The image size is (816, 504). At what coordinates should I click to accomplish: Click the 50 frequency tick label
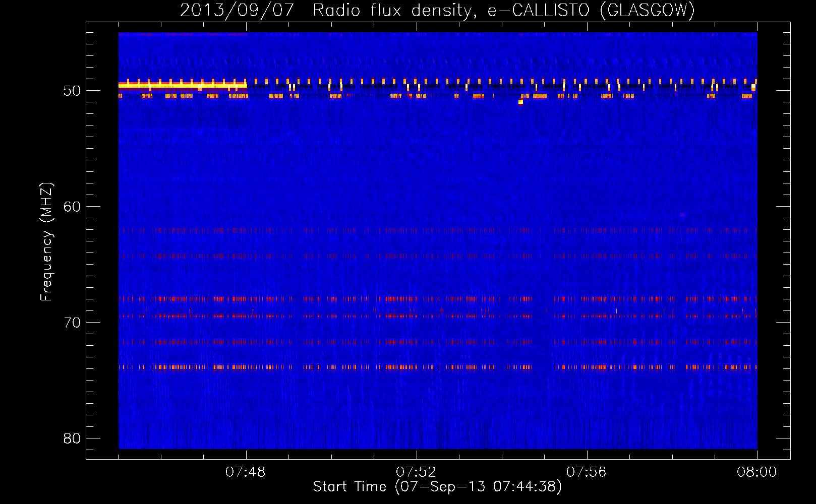click(72, 91)
